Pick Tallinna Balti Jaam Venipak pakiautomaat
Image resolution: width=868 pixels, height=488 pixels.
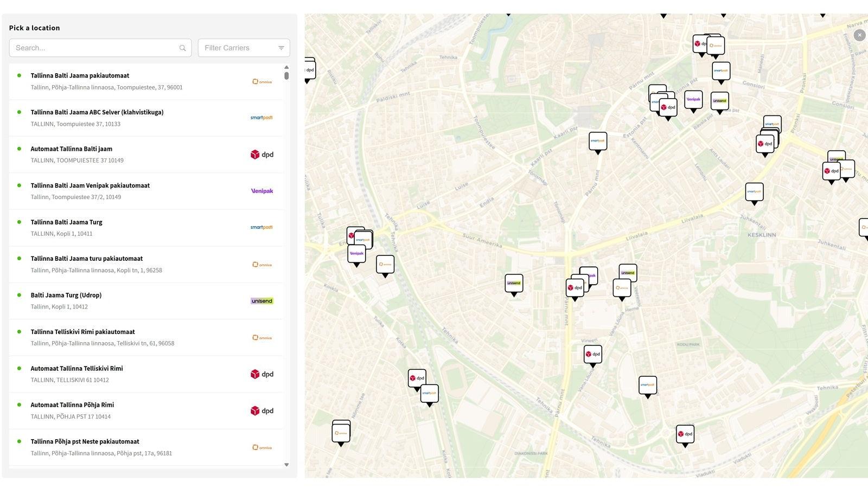(90, 185)
